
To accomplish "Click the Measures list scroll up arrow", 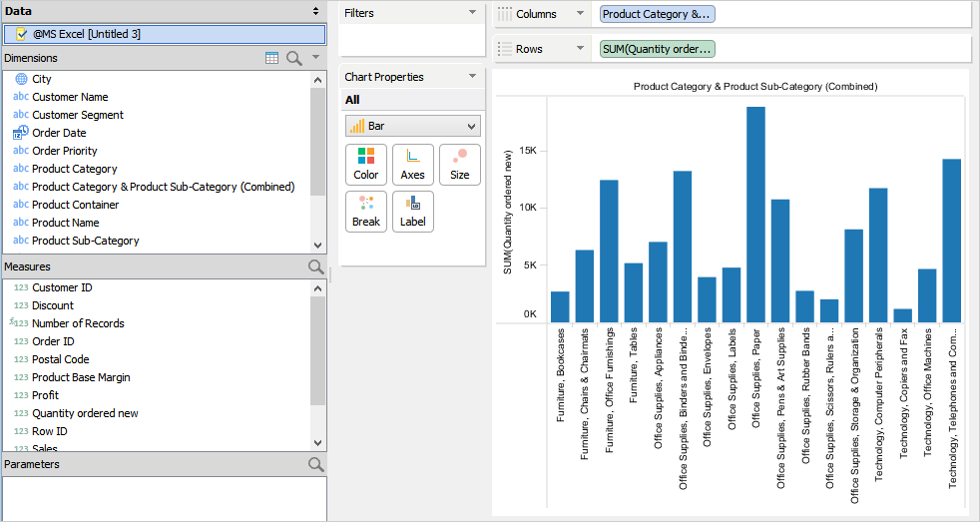I will tap(317, 288).
